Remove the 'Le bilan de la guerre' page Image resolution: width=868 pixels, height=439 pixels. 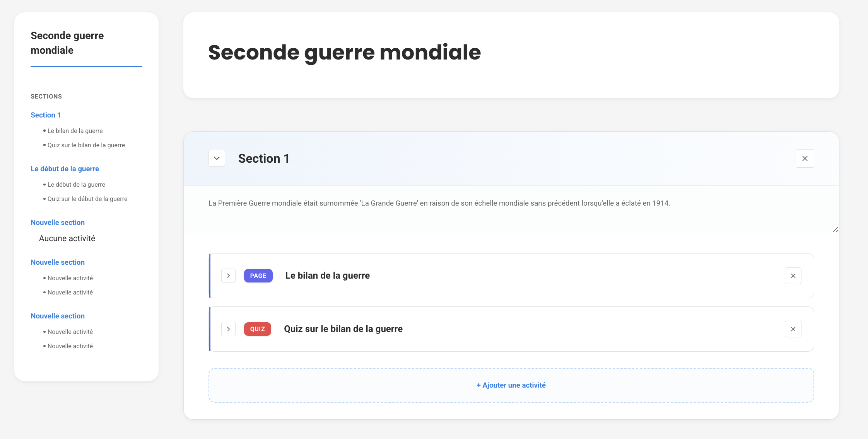793,276
